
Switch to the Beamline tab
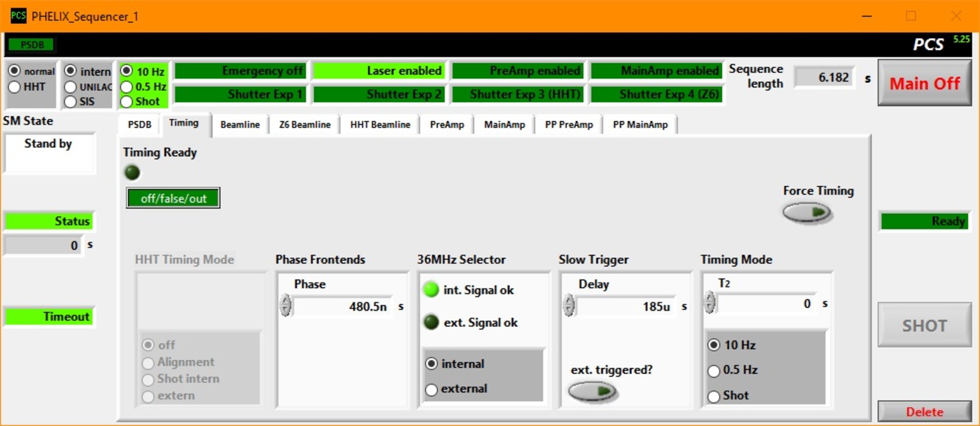pyautogui.click(x=240, y=125)
